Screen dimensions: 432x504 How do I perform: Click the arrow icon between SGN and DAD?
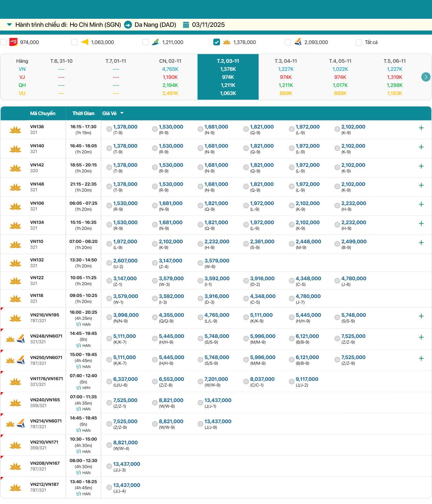[128, 25]
